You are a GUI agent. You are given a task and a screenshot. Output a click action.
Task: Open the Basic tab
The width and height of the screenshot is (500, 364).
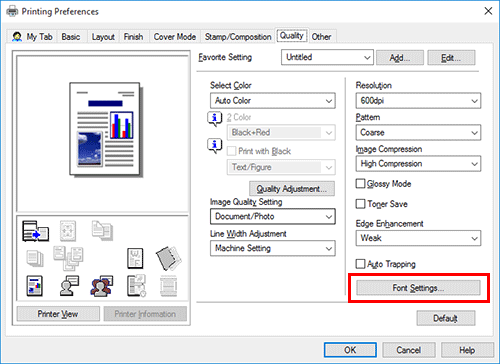click(x=71, y=37)
